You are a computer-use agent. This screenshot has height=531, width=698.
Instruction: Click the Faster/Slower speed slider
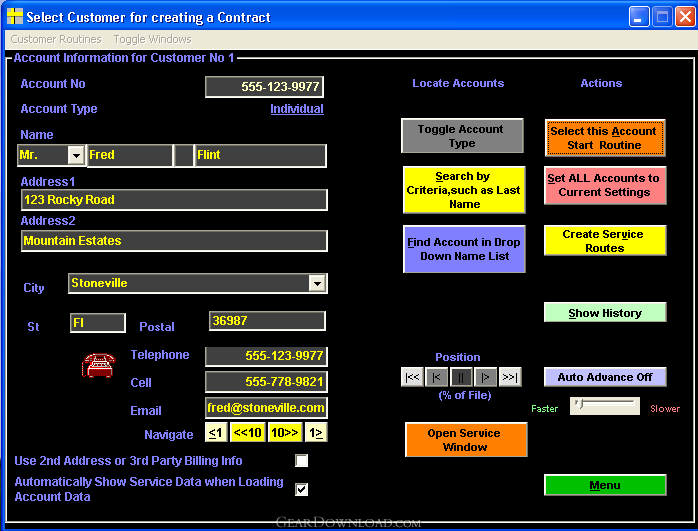point(605,405)
